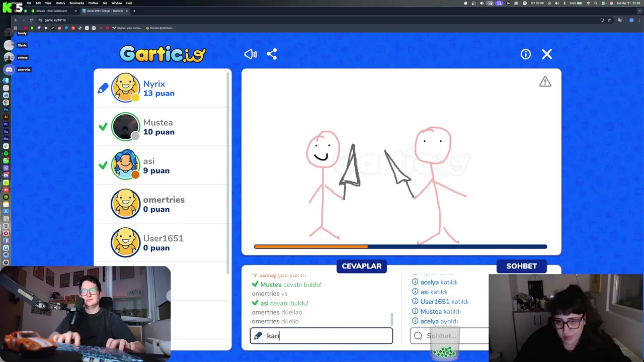Viewport: 644px width, 362px height.
Task: Click the Nyrix voice overlay avatar
Action: [9, 45]
